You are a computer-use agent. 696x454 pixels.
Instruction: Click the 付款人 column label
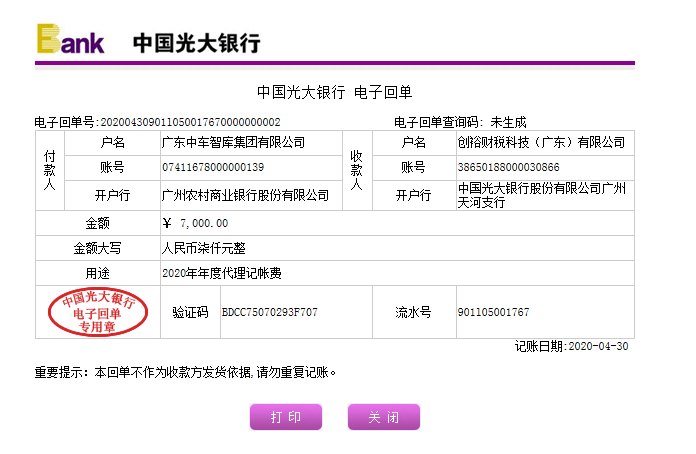[x=50, y=170]
